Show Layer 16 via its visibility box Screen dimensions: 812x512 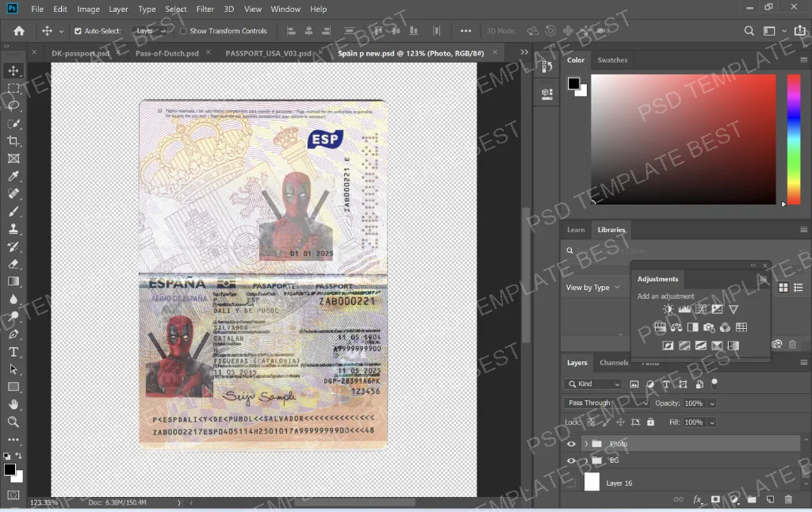[x=571, y=483]
